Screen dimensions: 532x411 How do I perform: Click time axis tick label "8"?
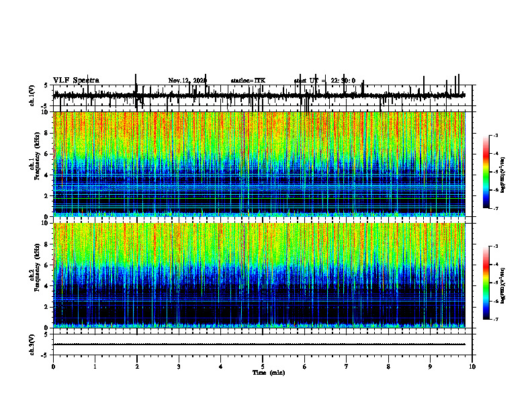[x=388, y=367]
